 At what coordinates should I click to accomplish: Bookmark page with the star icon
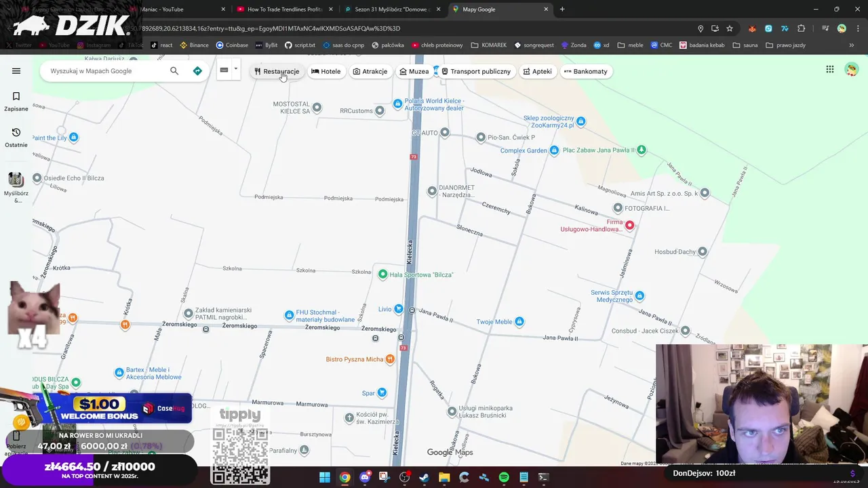point(730,28)
